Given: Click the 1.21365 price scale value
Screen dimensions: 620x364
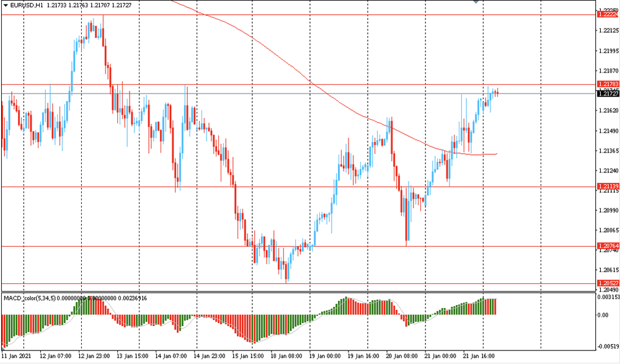Looking at the screenshot, I should click(x=609, y=151).
